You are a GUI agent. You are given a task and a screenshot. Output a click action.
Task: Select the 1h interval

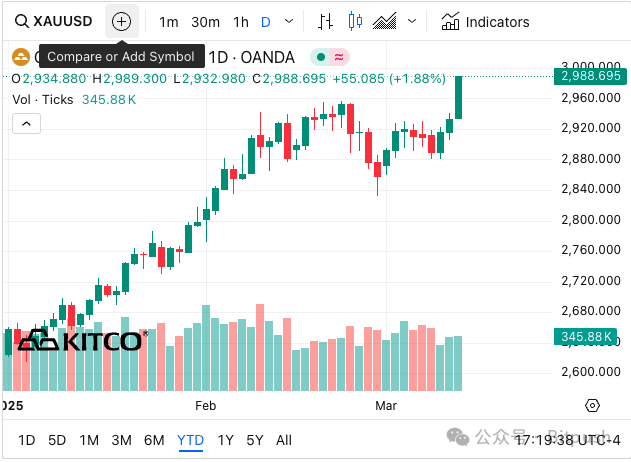tap(241, 21)
